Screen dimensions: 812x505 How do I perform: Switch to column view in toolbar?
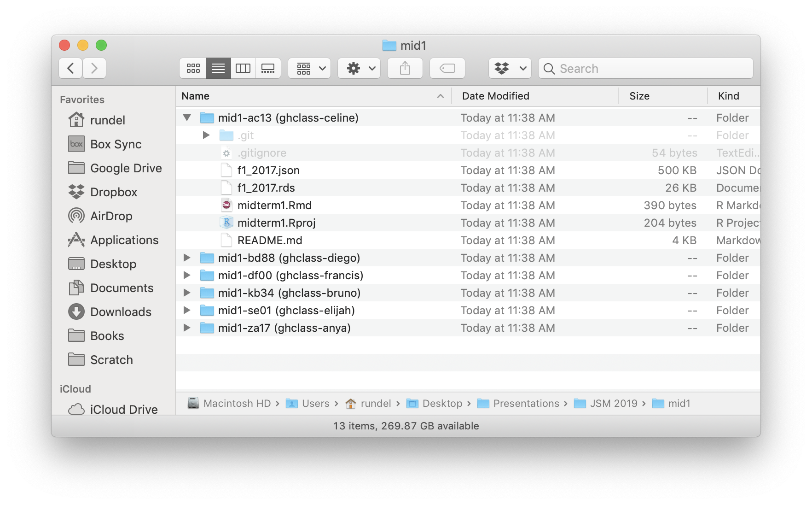point(243,68)
